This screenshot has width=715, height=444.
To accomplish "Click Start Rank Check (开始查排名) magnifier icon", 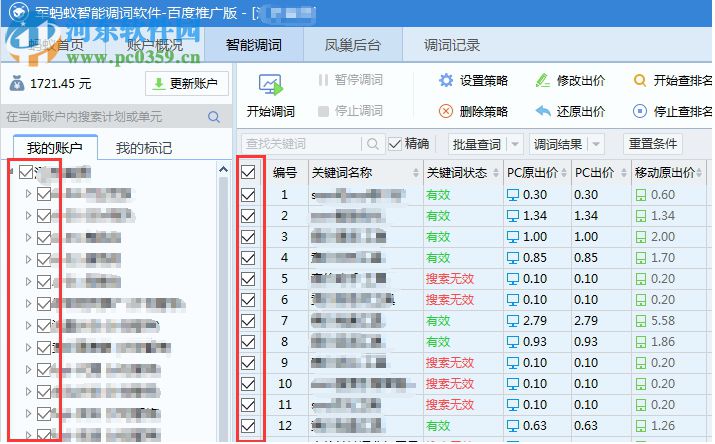I will point(640,81).
